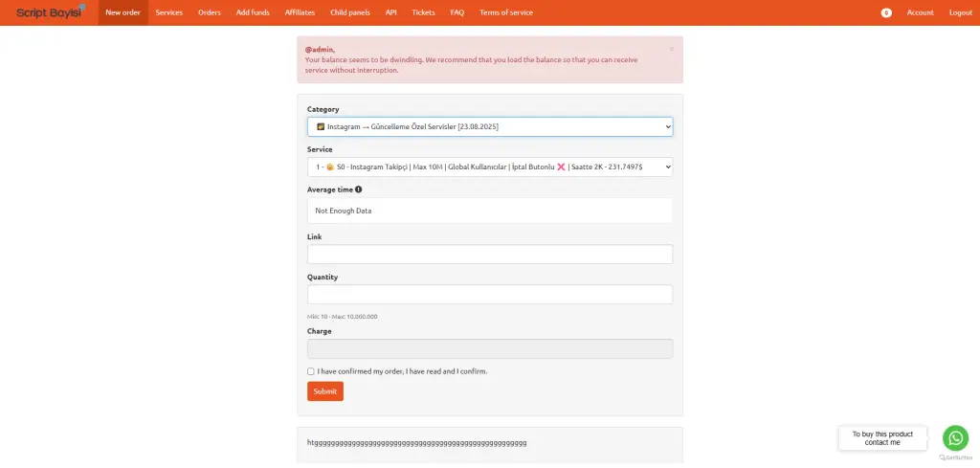Submit the order
The height and width of the screenshot is (468, 980).
[325, 391]
